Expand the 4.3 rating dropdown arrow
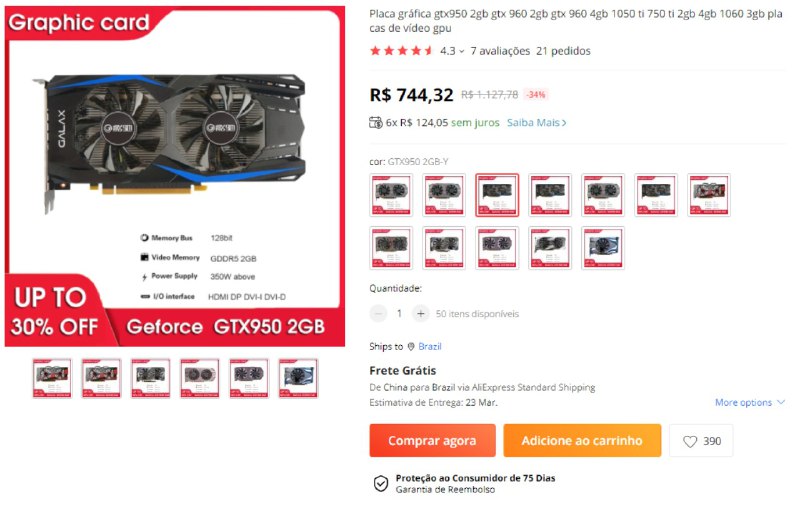The width and height of the screenshot is (800, 507). point(462,51)
